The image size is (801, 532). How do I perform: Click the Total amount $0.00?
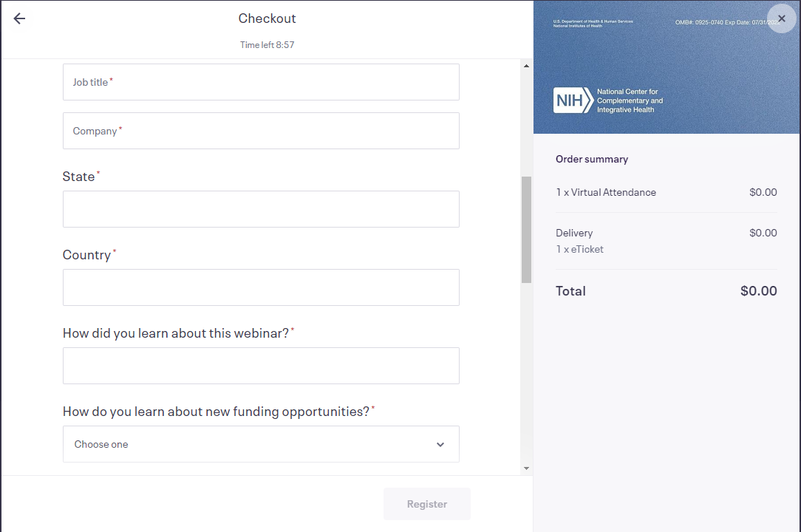[758, 291]
